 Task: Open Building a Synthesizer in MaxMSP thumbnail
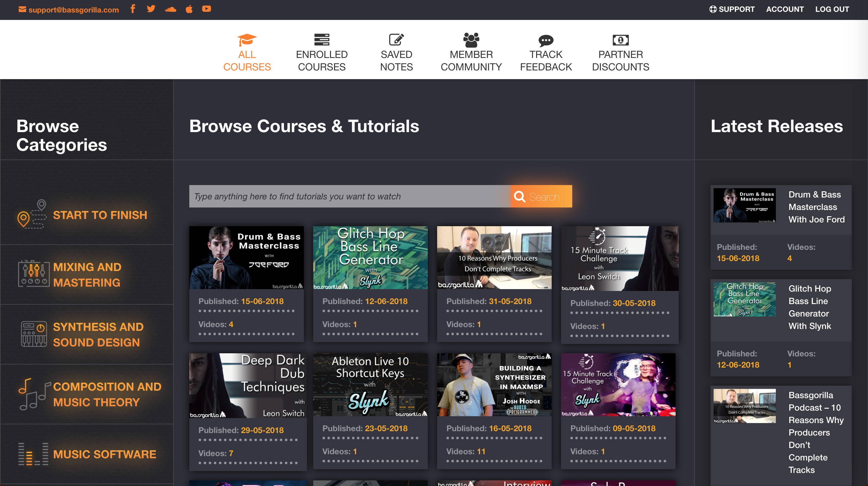coord(494,385)
